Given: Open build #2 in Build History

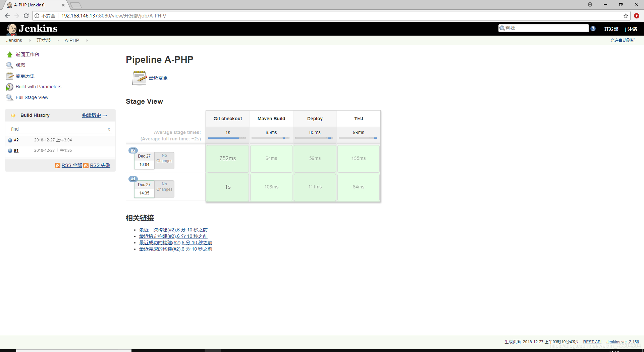Looking at the screenshot, I should pos(16,140).
